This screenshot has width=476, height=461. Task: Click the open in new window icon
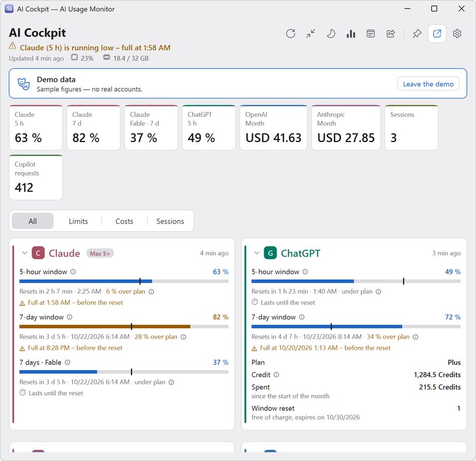click(437, 33)
